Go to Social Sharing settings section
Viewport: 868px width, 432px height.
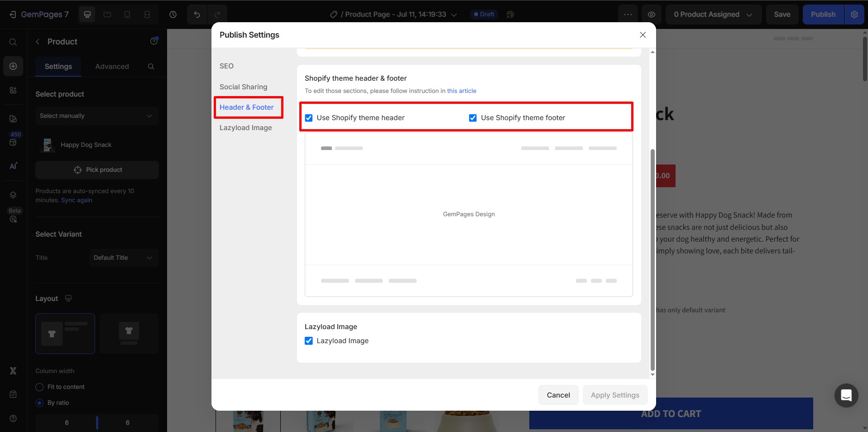click(x=243, y=87)
